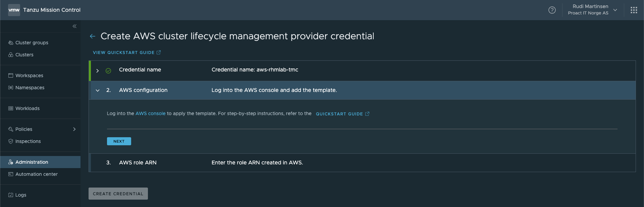Click the Inspections shield icon

tap(11, 141)
